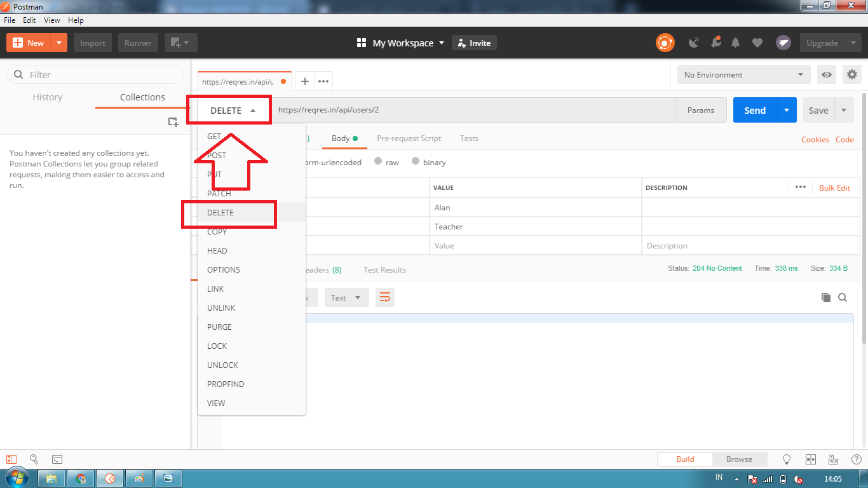Select DELETE from the method list

pyautogui.click(x=220, y=212)
